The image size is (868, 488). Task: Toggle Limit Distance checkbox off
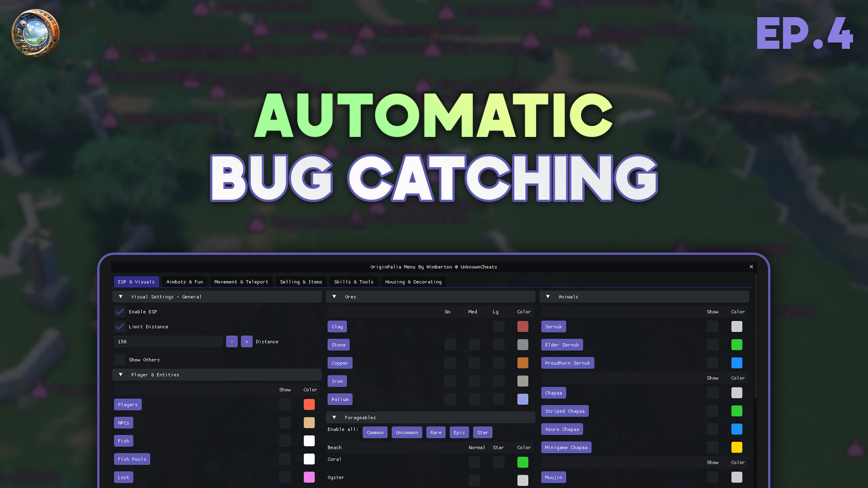(x=120, y=327)
